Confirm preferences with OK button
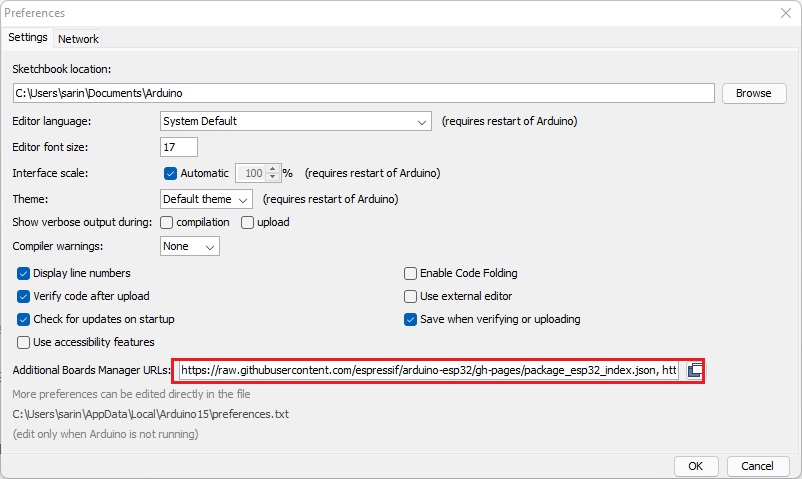 [x=695, y=466]
